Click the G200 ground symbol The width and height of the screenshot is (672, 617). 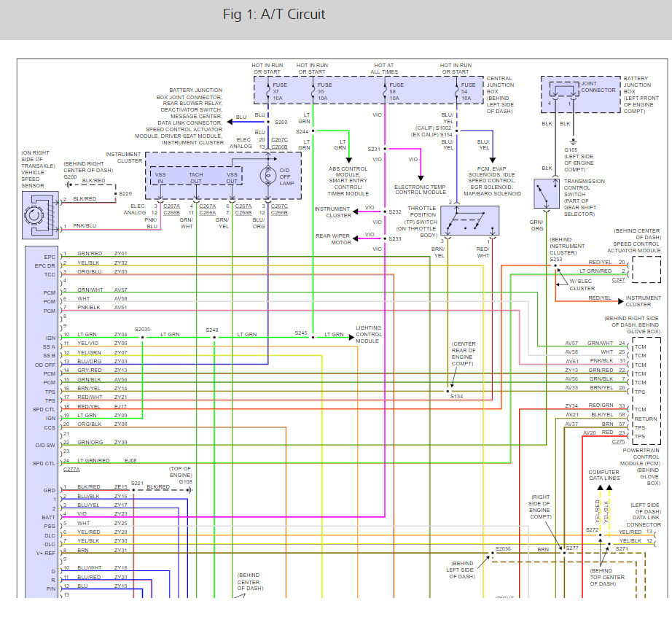pos(69,185)
